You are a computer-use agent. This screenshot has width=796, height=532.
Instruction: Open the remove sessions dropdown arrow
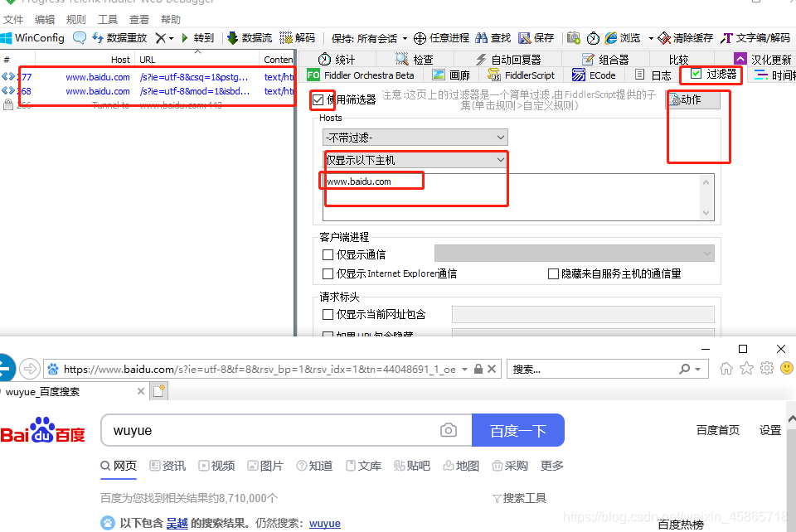pyautogui.click(x=171, y=39)
